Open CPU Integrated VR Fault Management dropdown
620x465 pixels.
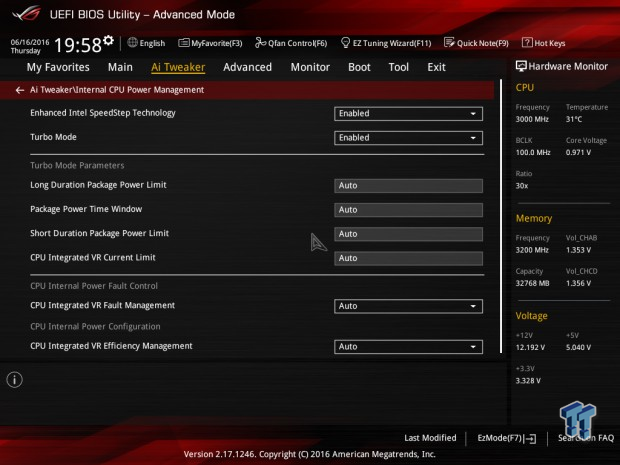(408, 306)
